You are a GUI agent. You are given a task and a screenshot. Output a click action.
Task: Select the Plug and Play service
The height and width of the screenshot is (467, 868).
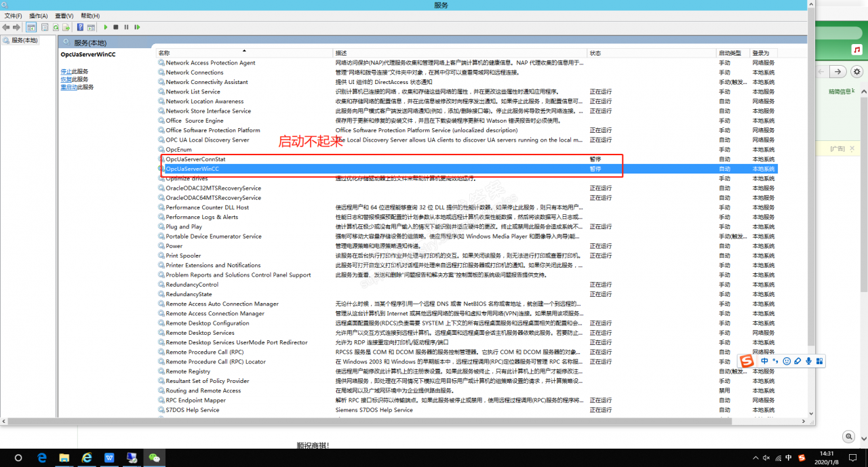coord(467,227)
